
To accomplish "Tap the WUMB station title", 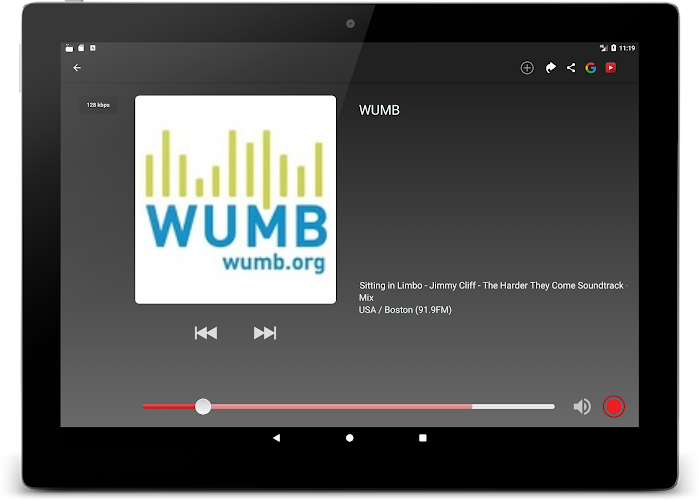I will (379, 111).
